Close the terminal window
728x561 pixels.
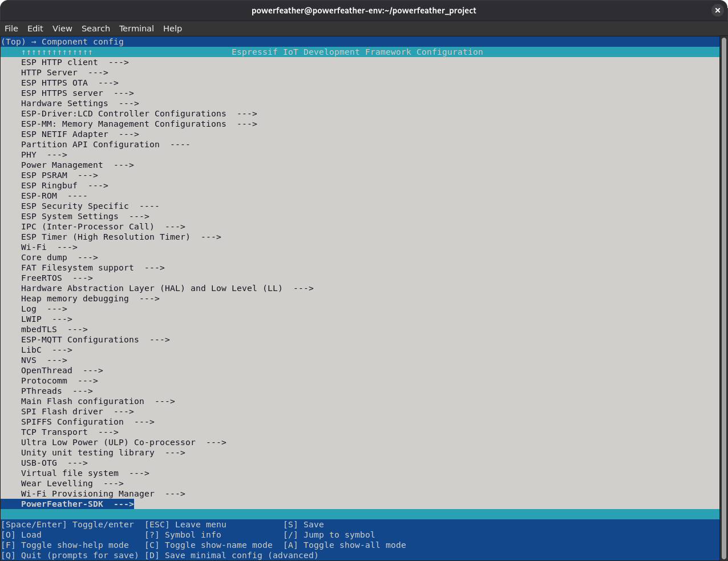(717, 10)
